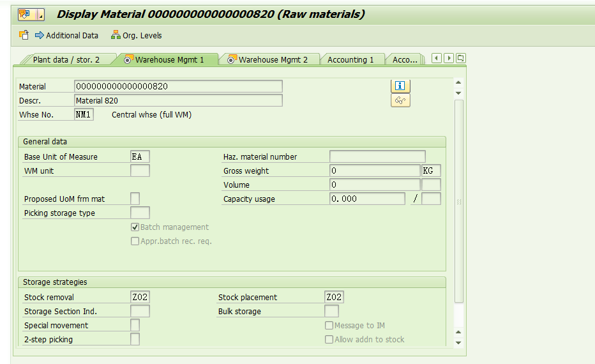595x364 pixels.
Task: Click the Storage strategies group header
Action: coord(232,282)
